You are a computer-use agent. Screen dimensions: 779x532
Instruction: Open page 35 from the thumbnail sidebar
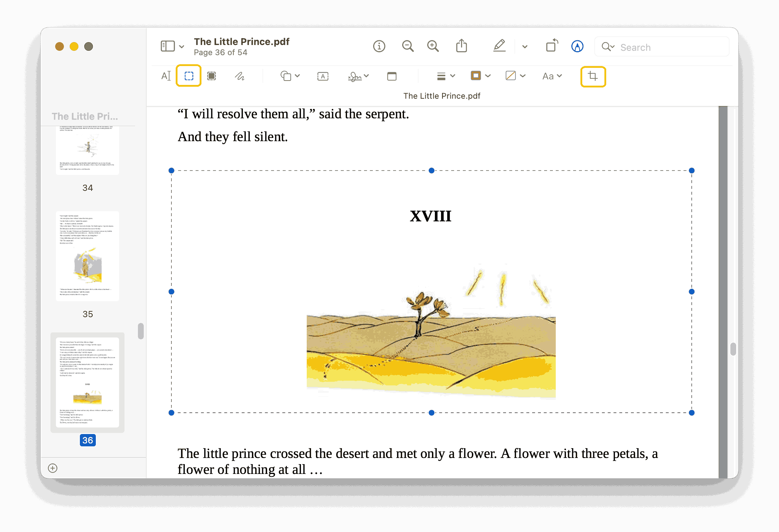tap(87, 256)
